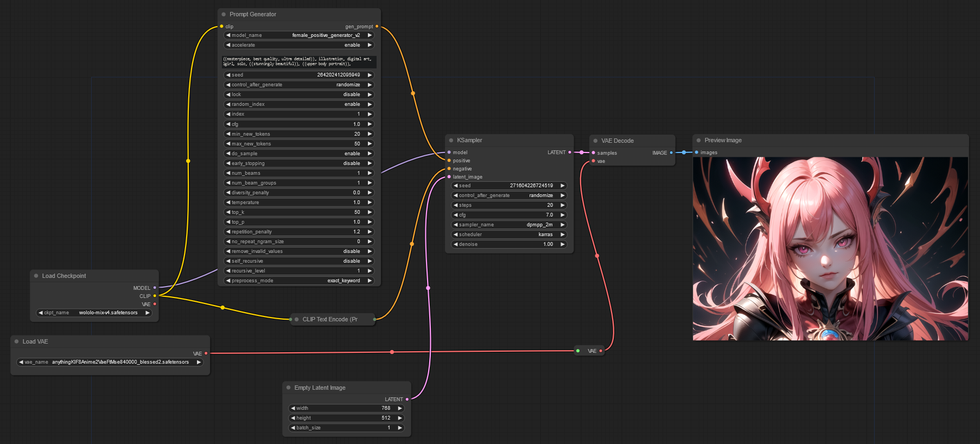The image size is (980, 444).
Task: Toggle the lock setting in Prompt Generator
Action: click(299, 94)
